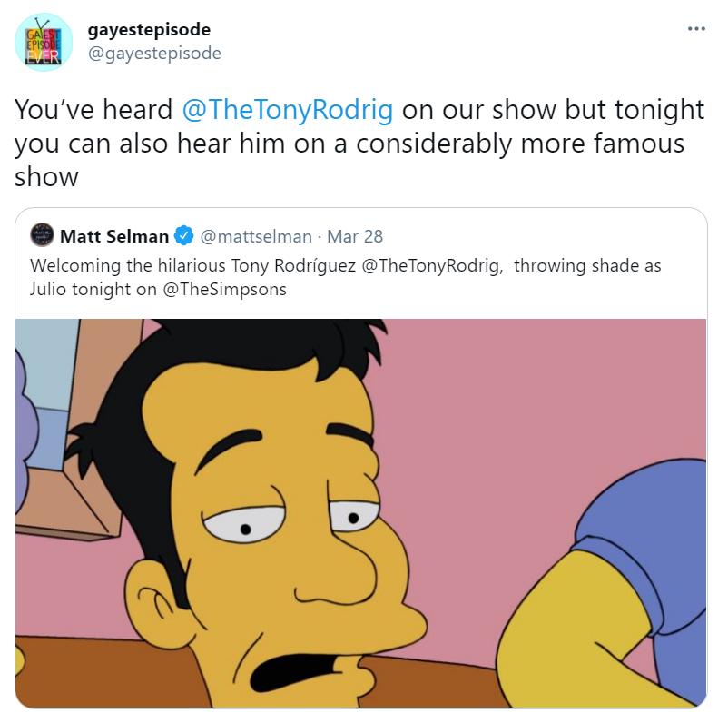Click the word 'show' ending the tweet
Viewport: 728px width, 723px height.
[x=46, y=177]
